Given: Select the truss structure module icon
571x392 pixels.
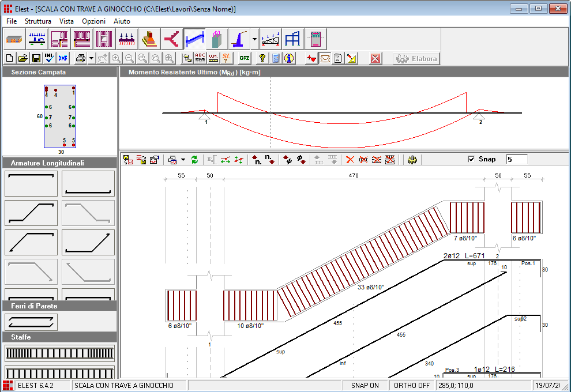Looking at the screenshot, I should coord(271,39).
